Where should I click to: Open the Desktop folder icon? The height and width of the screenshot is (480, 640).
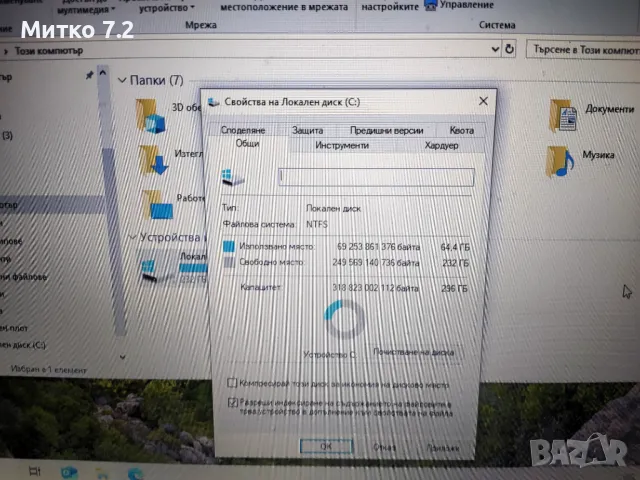158,204
